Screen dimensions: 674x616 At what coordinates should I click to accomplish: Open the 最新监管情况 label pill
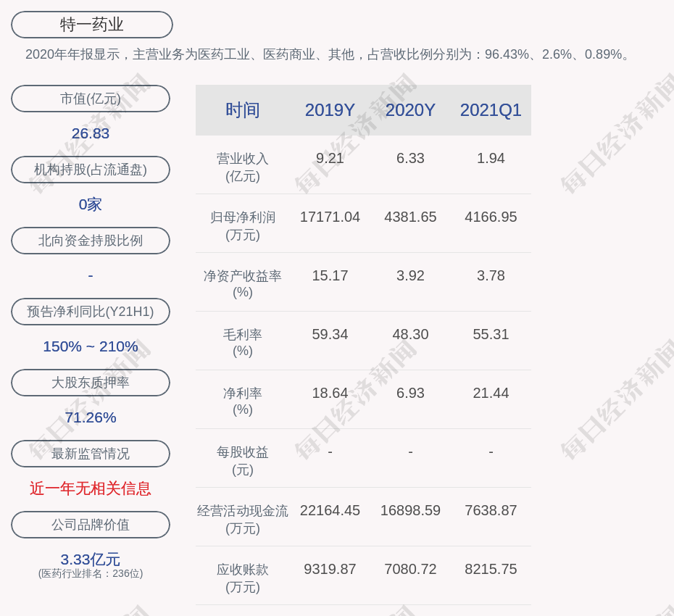pyautogui.click(x=91, y=453)
